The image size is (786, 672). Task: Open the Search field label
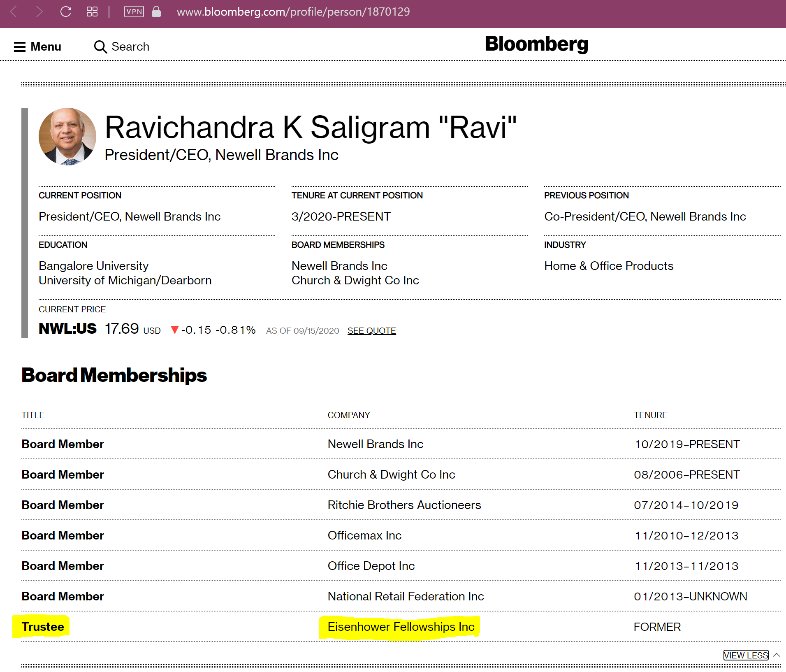point(130,47)
